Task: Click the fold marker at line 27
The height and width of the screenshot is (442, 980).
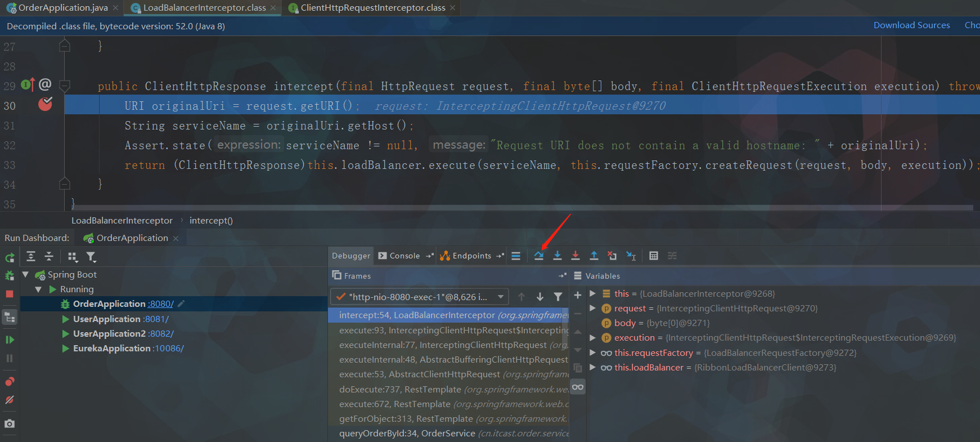Action: (x=65, y=46)
